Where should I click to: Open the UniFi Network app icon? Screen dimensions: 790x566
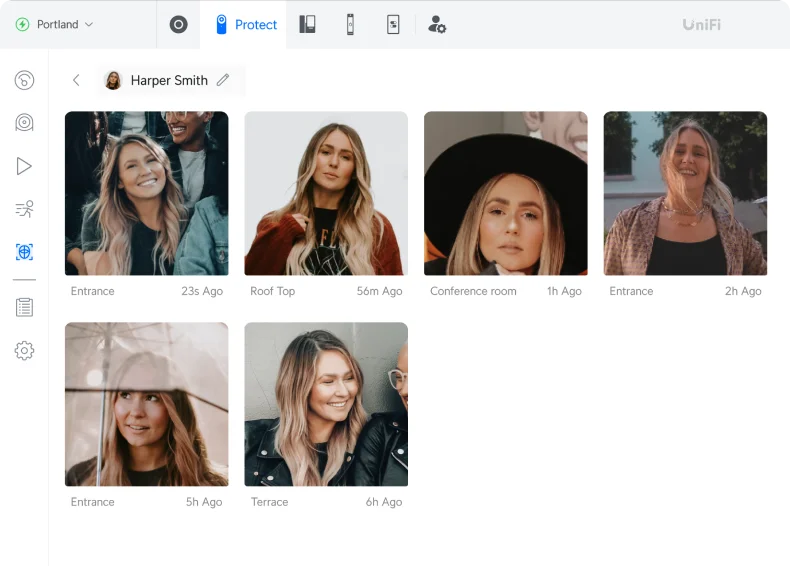pyautogui.click(x=178, y=24)
